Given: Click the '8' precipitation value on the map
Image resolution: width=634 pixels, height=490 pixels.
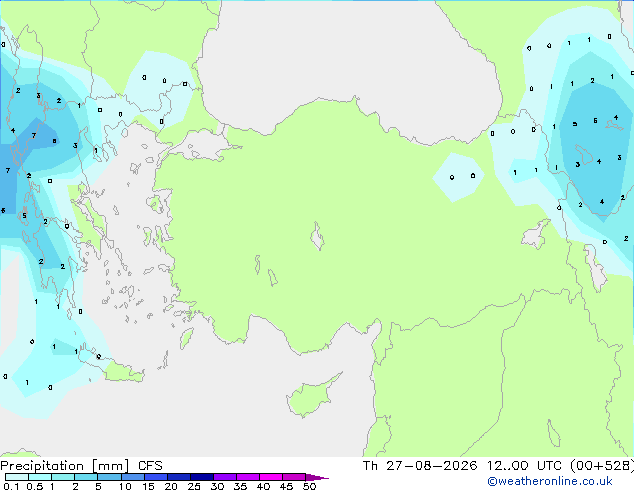Looking at the screenshot, I should (x=54, y=141).
